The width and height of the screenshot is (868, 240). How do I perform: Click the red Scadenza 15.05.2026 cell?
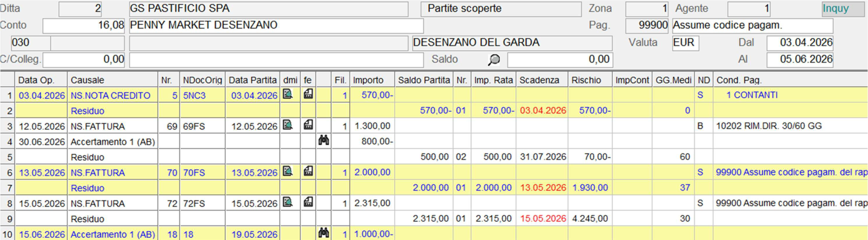[543, 219]
